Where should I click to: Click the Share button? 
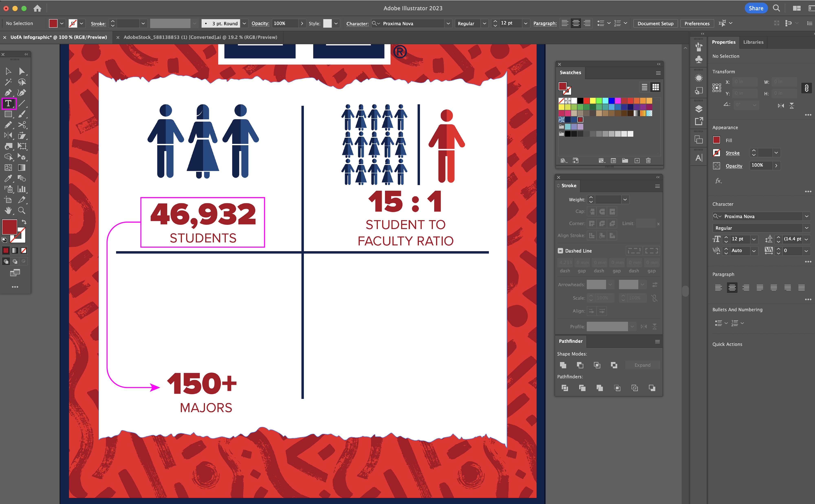[756, 8]
